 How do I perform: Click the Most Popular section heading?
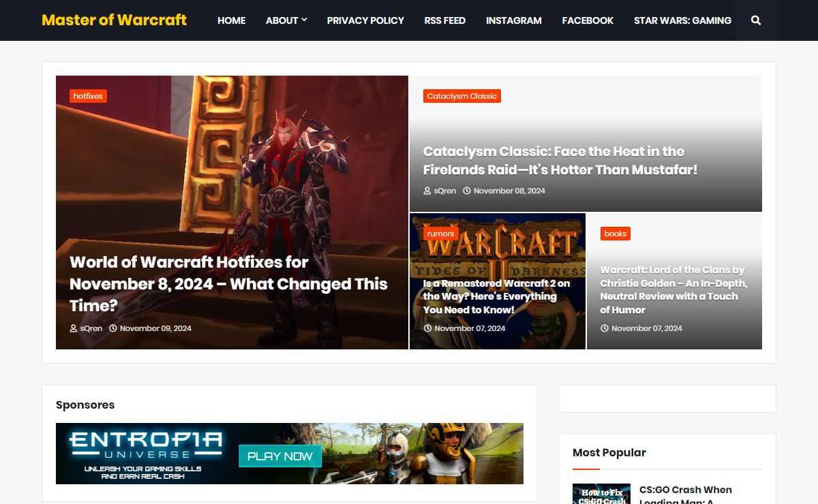click(x=609, y=452)
